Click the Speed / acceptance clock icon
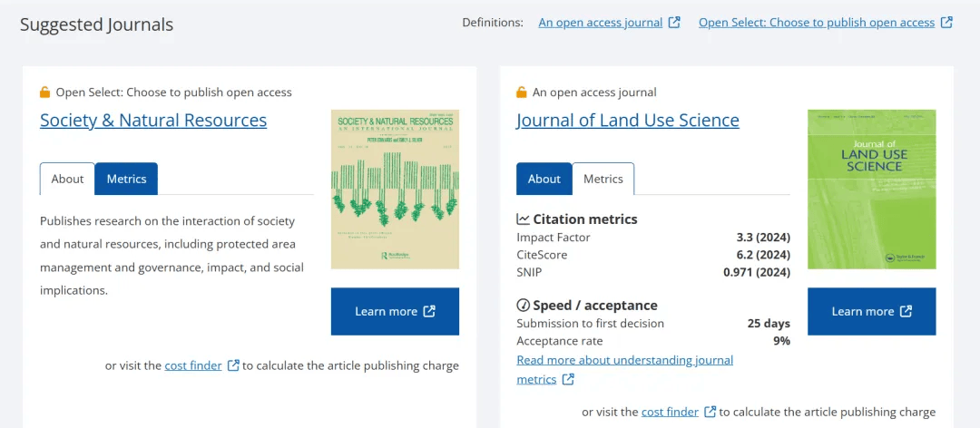 523,306
